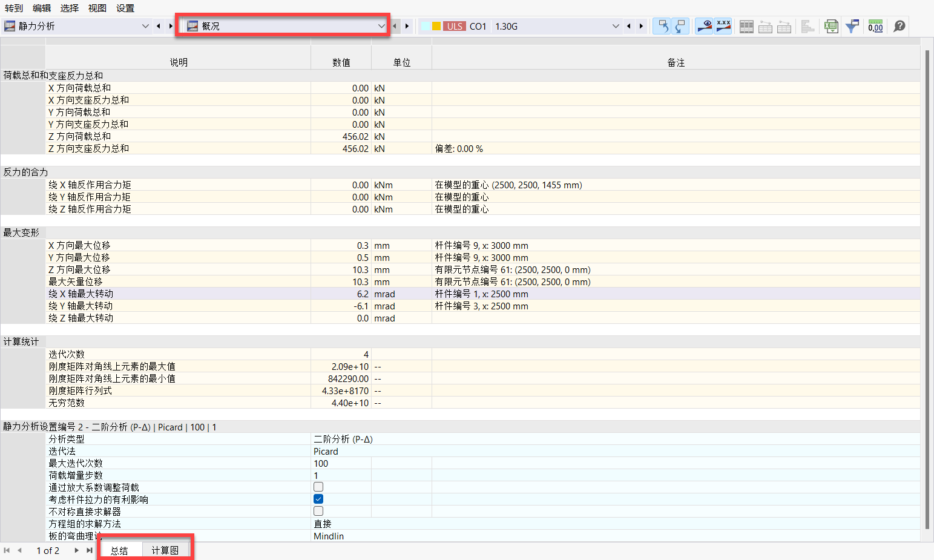
Task: Open the CO1 1.30G load combination dropdown
Action: (521, 26)
